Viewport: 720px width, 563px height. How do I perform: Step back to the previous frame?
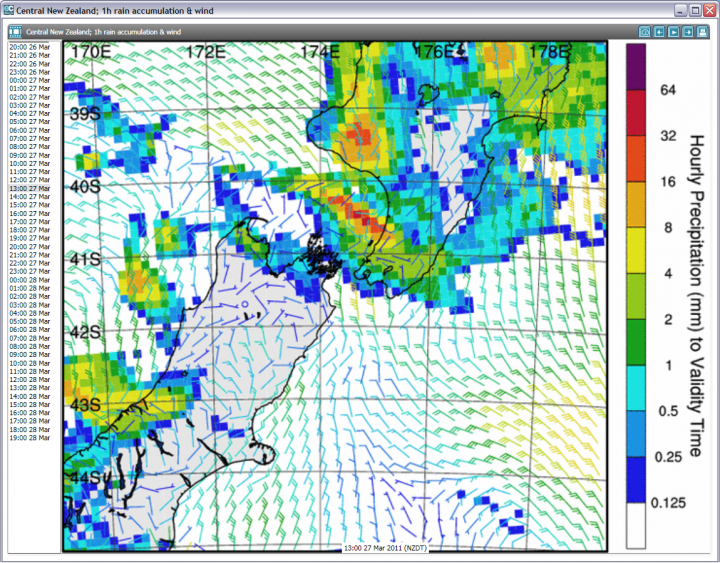coord(660,31)
